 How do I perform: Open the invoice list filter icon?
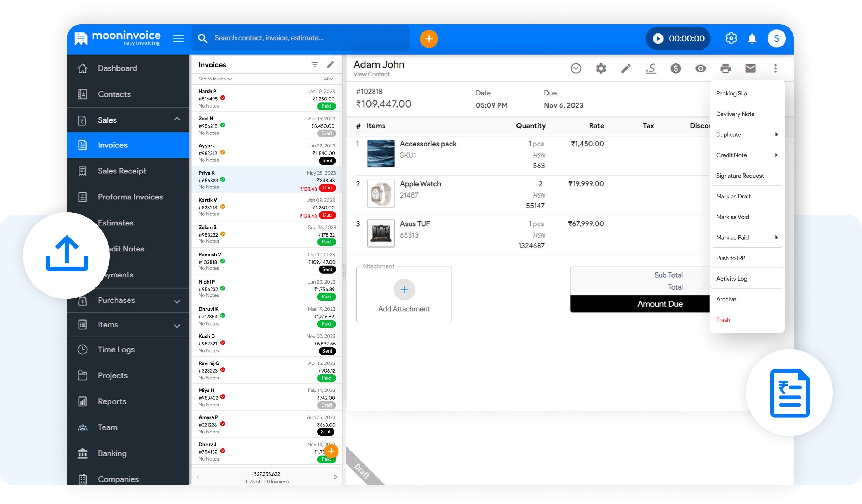315,64
